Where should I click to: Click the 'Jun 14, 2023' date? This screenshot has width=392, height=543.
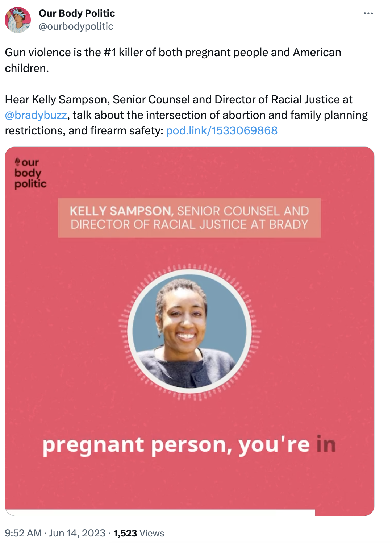77,533
